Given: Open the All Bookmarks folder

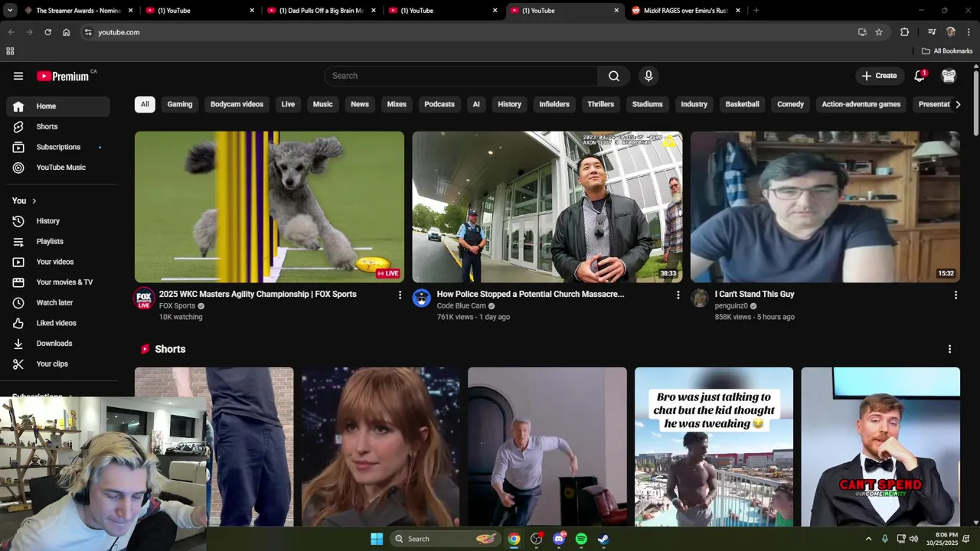Looking at the screenshot, I should tap(947, 51).
